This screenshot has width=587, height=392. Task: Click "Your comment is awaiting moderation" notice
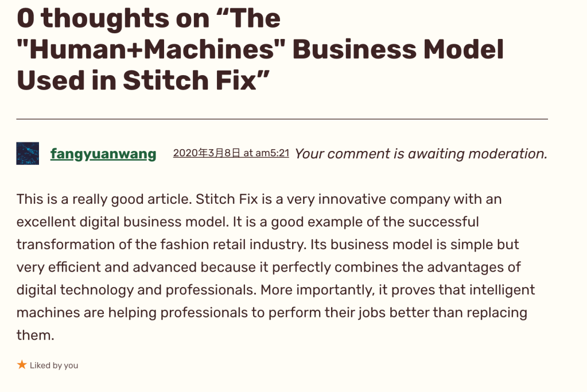pos(421,154)
